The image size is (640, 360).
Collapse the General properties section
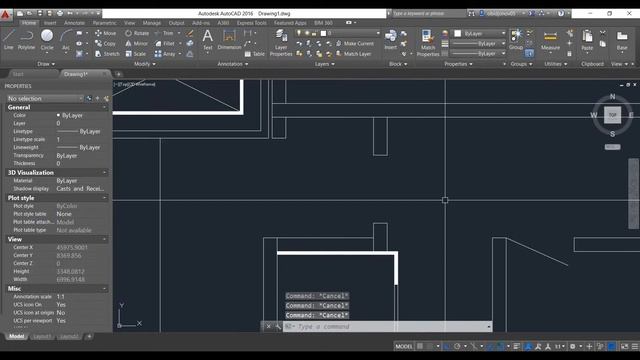(x=104, y=107)
